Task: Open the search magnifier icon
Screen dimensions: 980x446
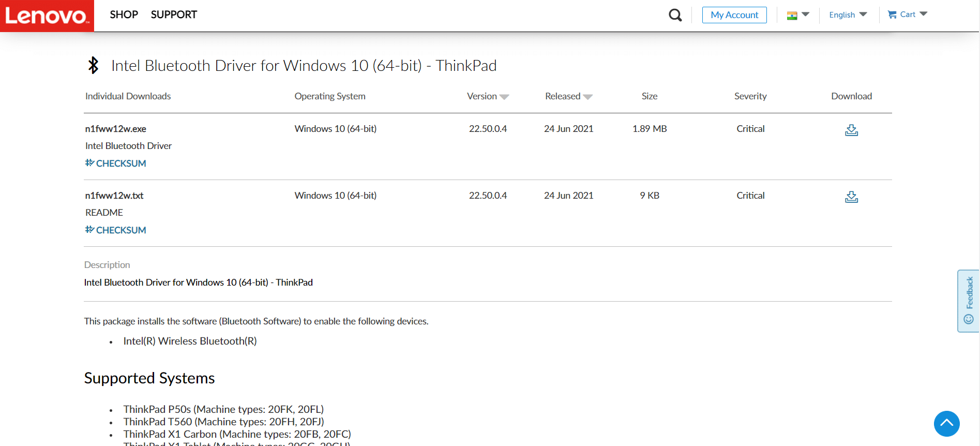Action: pyautogui.click(x=675, y=15)
